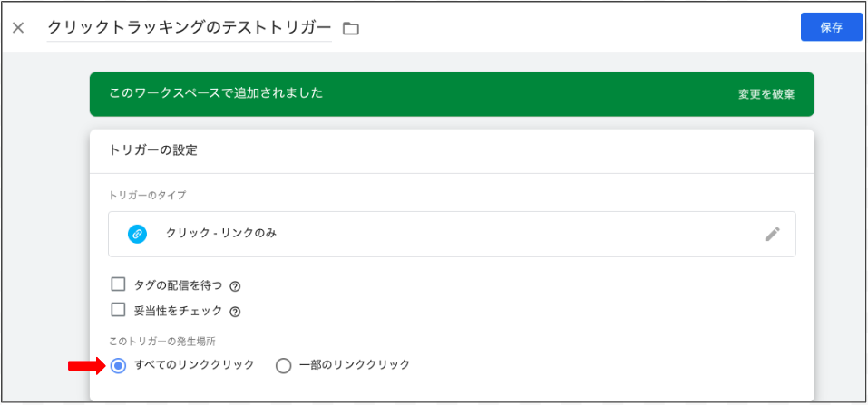
Task: Select the すべてのリンククリック radio button
Action: (x=118, y=366)
